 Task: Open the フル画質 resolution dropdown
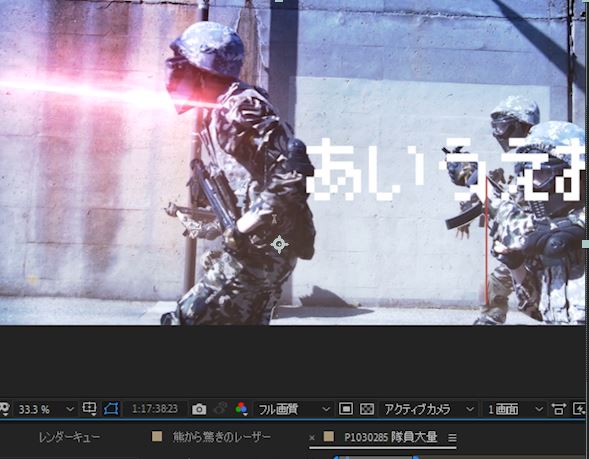pyautogui.click(x=293, y=409)
